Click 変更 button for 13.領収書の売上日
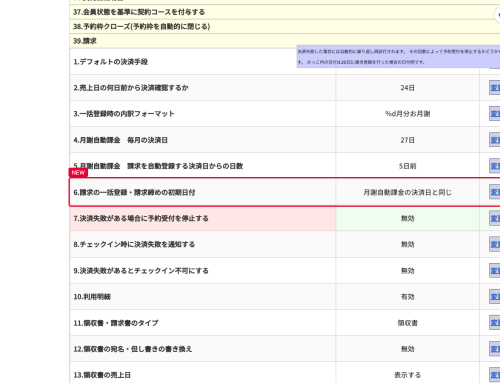 [x=495, y=375]
